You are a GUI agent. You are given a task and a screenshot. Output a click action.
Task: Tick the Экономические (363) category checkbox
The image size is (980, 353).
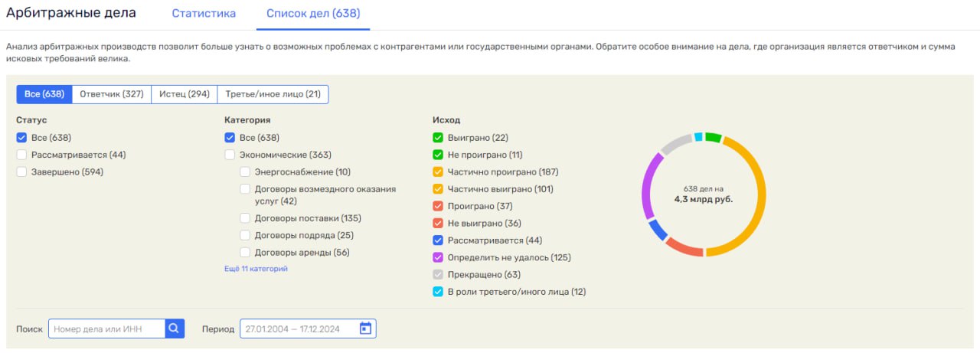coord(230,155)
